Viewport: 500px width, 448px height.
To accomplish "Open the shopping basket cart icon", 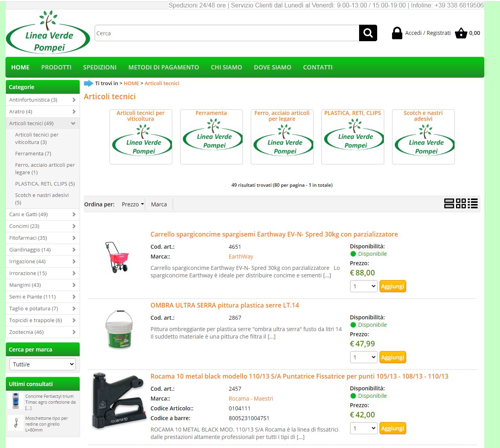I will click(461, 33).
